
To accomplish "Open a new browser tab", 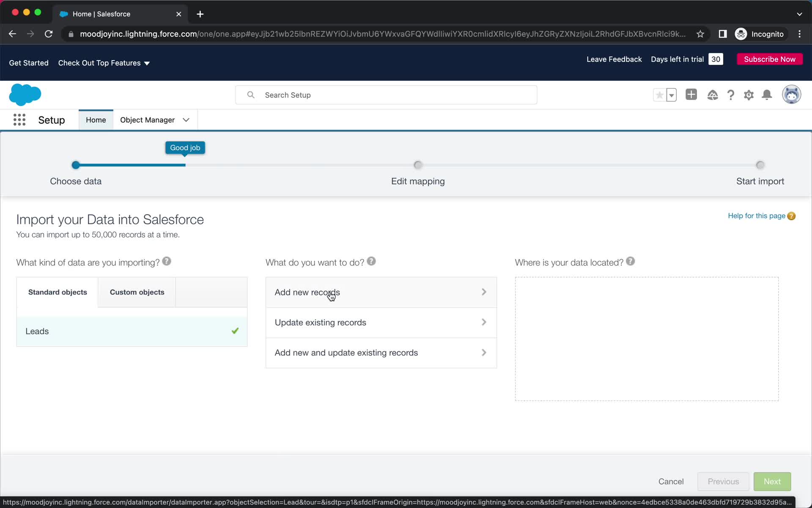I will coord(200,14).
